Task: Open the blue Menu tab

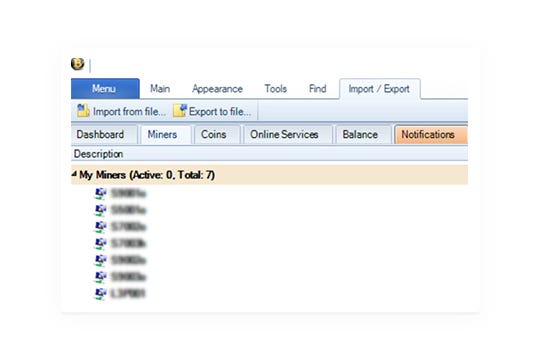Action: click(x=105, y=89)
